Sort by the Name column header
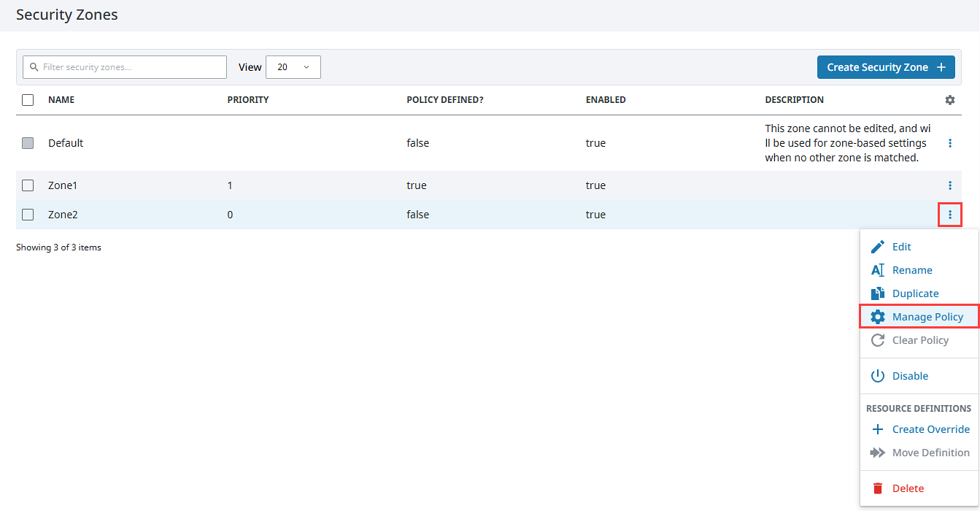Screen dimensions: 980x511 [x=61, y=100]
